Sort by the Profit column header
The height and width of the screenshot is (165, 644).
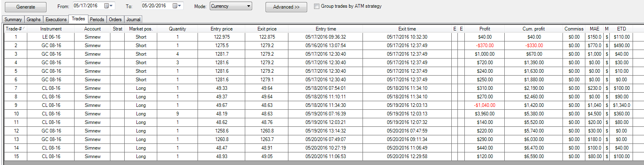(x=485, y=29)
